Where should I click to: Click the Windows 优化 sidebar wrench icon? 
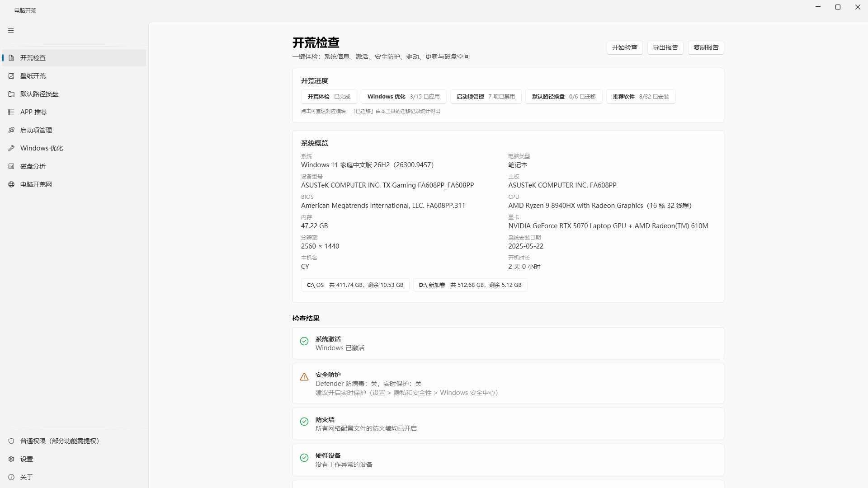[11, 148]
